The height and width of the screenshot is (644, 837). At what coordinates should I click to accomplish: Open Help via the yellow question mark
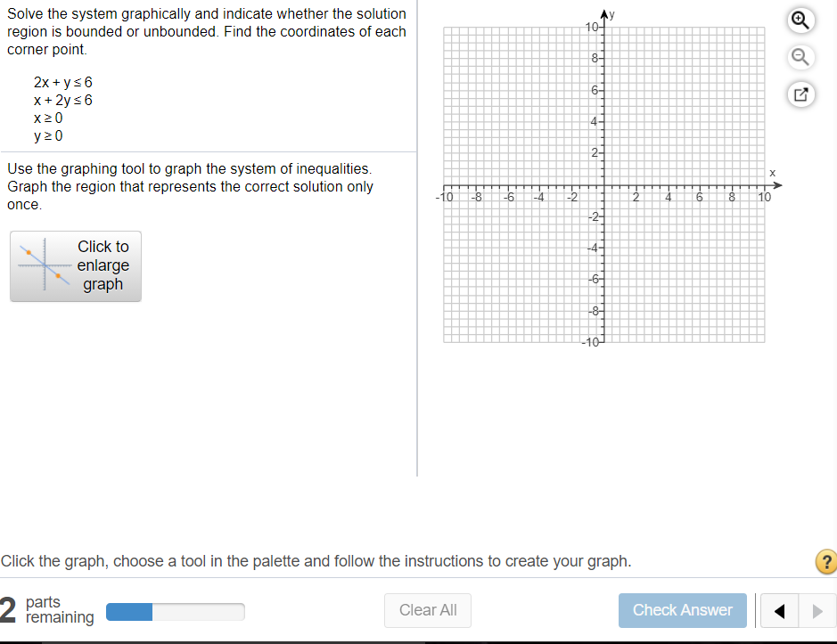(825, 561)
